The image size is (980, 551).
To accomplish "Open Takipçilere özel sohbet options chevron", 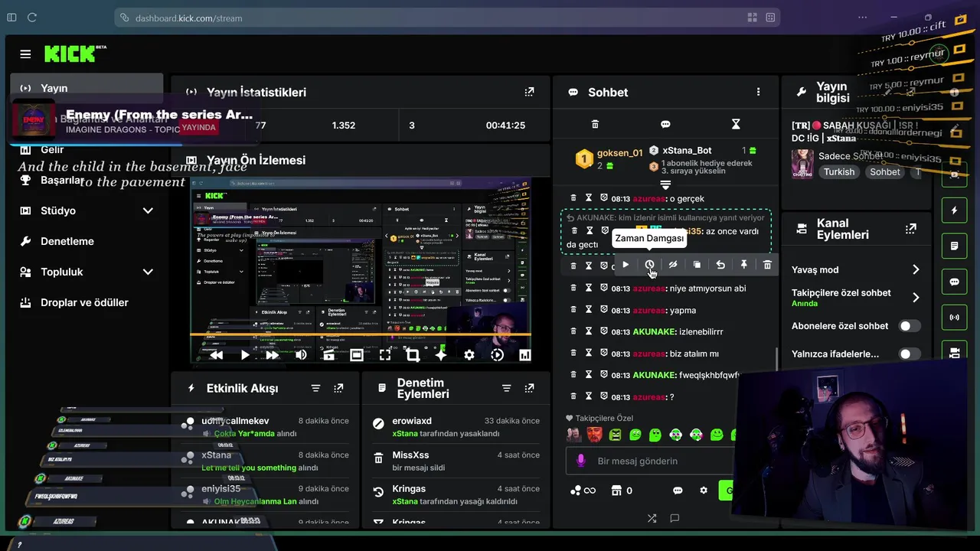I will (916, 298).
